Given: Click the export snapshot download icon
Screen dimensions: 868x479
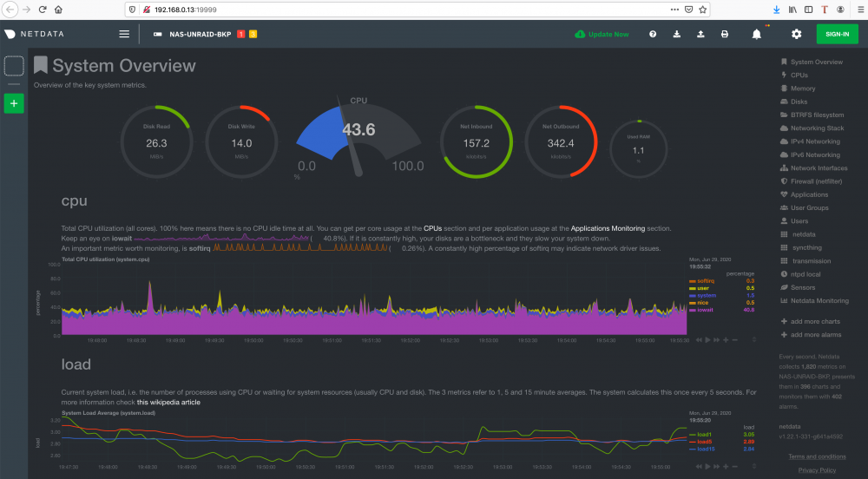Looking at the screenshot, I should [676, 35].
